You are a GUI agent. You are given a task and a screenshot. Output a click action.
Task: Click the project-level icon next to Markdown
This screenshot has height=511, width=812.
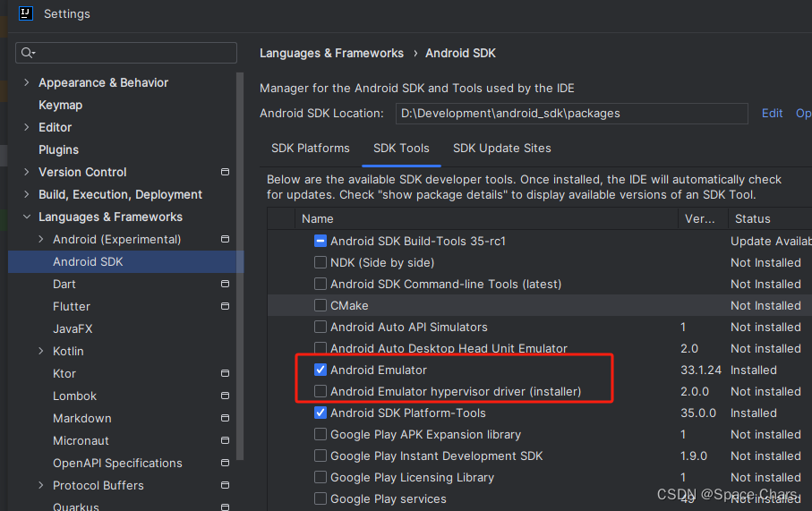coord(225,418)
